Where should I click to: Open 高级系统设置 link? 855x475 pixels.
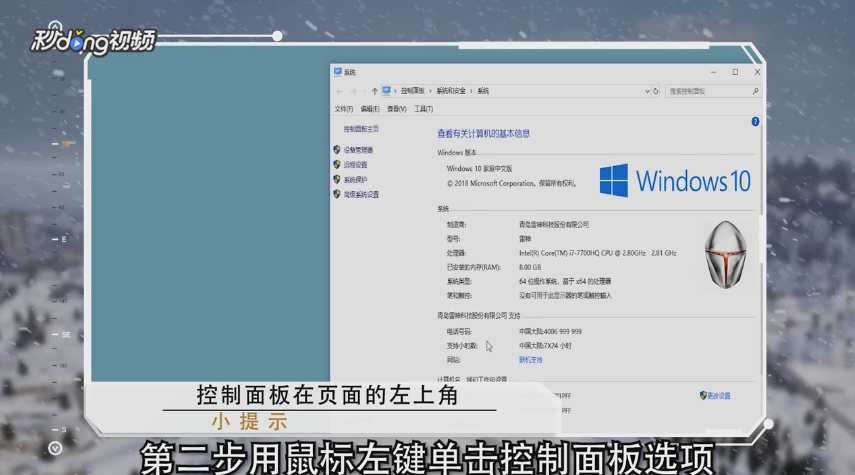click(361, 195)
